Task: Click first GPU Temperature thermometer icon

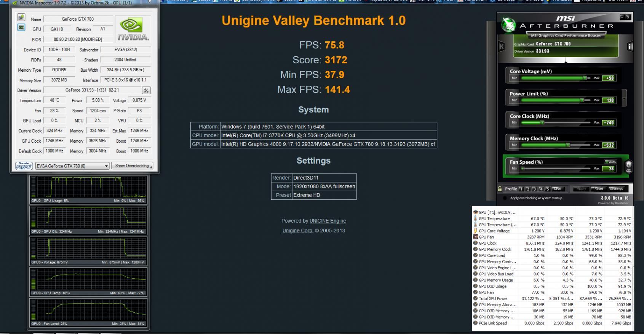Action: pyautogui.click(x=475, y=218)
